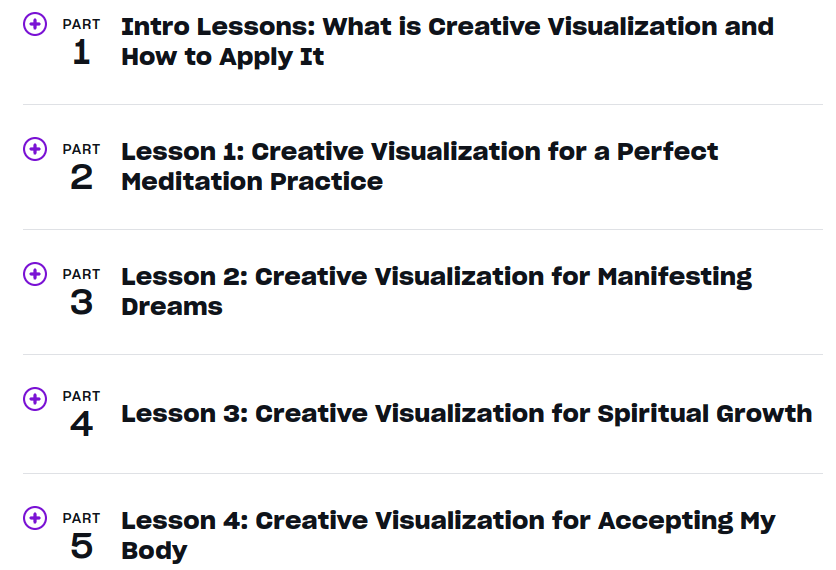Select the large numeral 4
836x570 pixels.
click(81, 425)
